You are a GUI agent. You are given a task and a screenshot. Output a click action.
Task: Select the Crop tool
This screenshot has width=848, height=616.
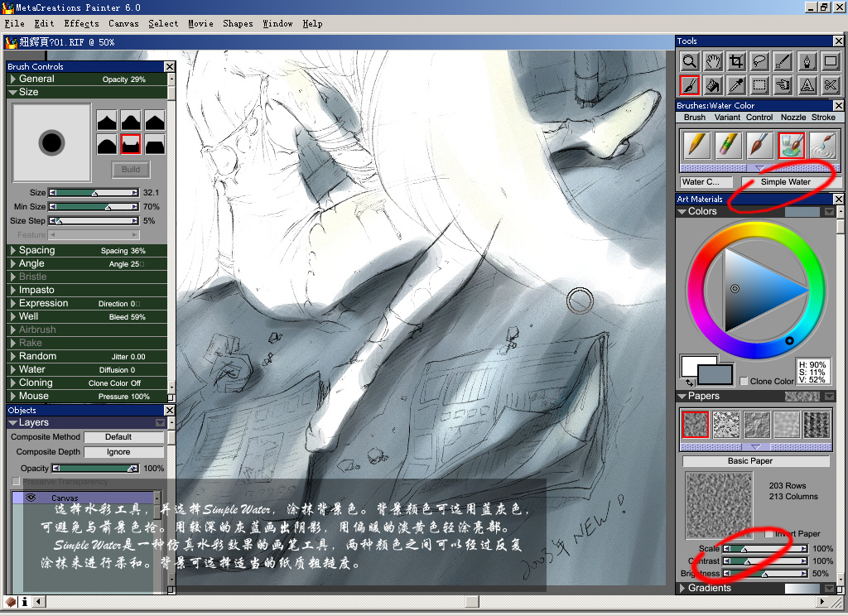(736, 61)
